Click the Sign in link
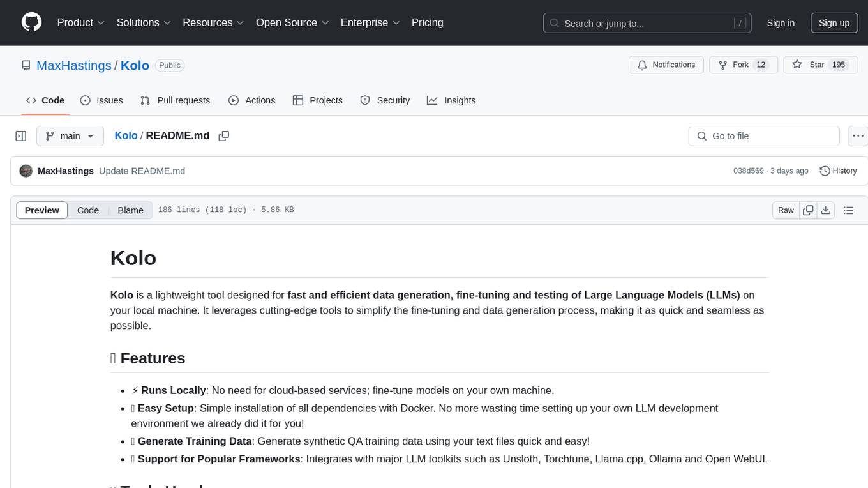Screen dimensions: 868x488 [x=781, y=23]
